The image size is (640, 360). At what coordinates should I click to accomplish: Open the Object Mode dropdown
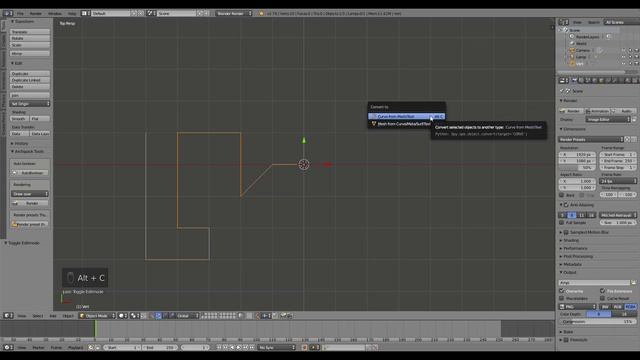click(x=97, y=316)
